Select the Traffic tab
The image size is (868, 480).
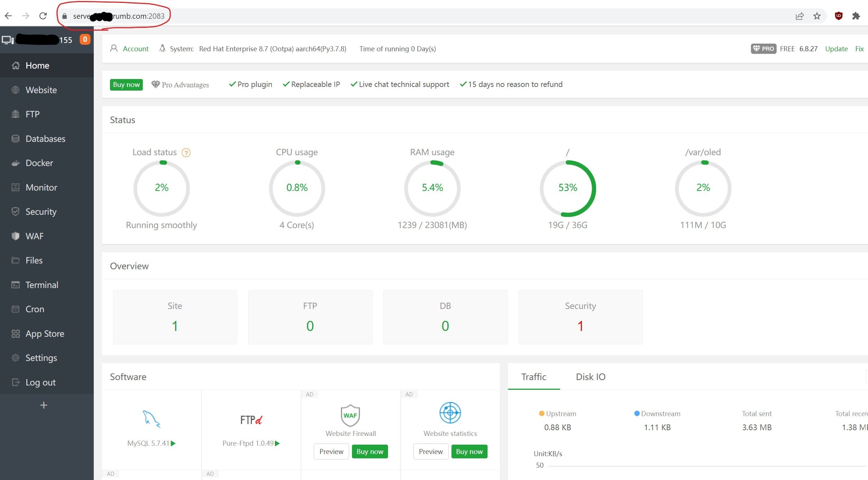pos(533,377)
